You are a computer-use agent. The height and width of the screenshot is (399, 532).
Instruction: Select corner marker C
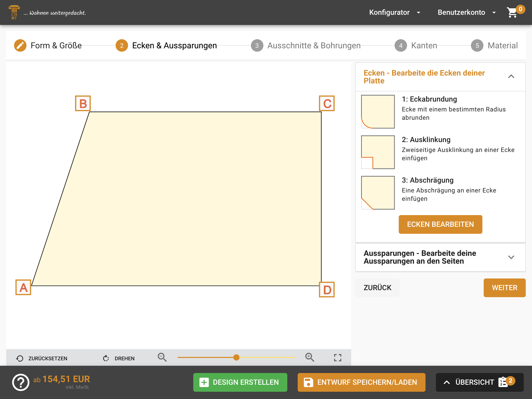(x=327, y=103)
